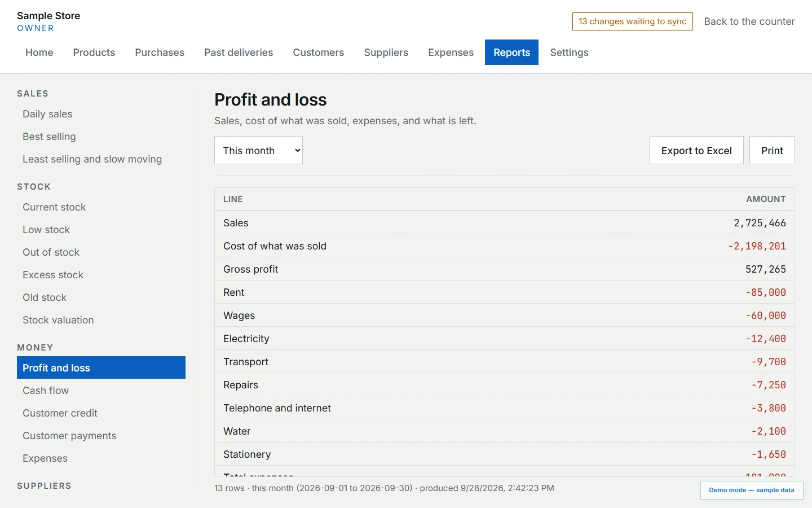Switch to the Products tab
Viewport: 812px width, 508px height.
(94, 52)
